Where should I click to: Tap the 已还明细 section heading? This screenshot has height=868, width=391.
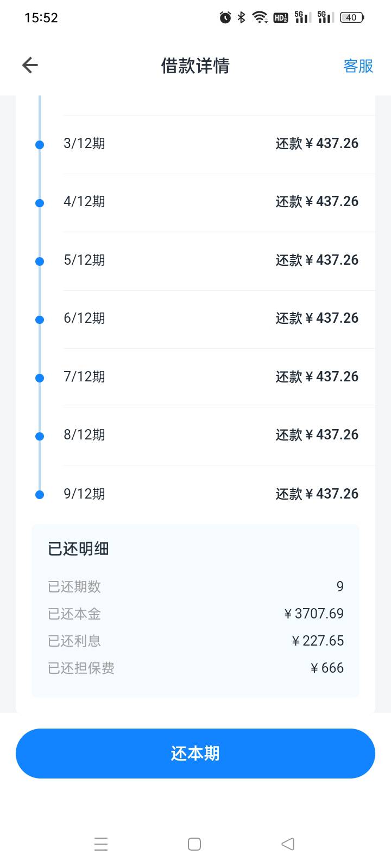78,549
